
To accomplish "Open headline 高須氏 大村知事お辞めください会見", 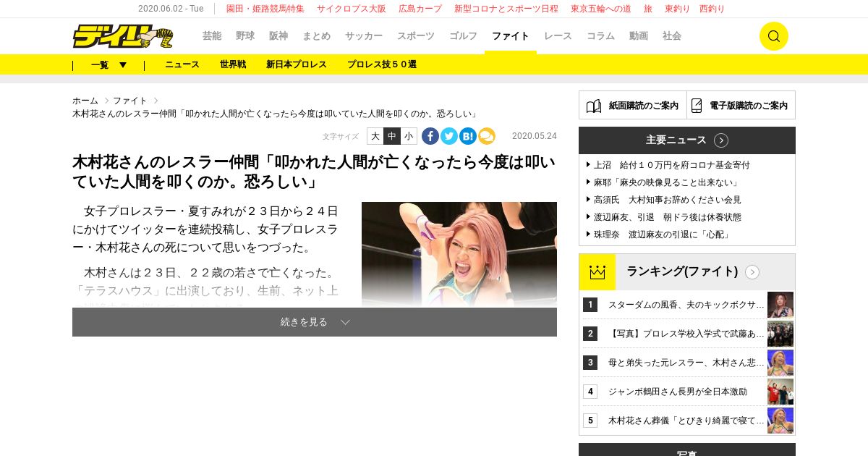I will (668, 200).
